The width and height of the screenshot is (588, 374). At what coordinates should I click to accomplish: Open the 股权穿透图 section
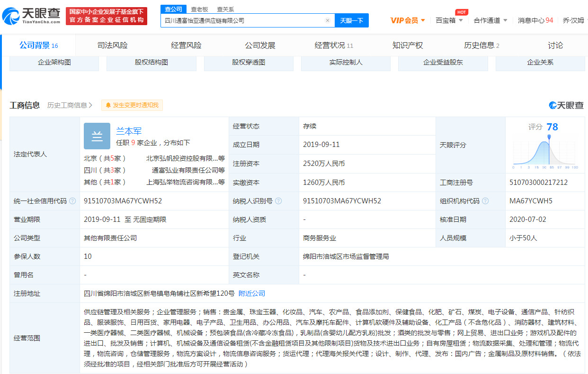(249, 63)
